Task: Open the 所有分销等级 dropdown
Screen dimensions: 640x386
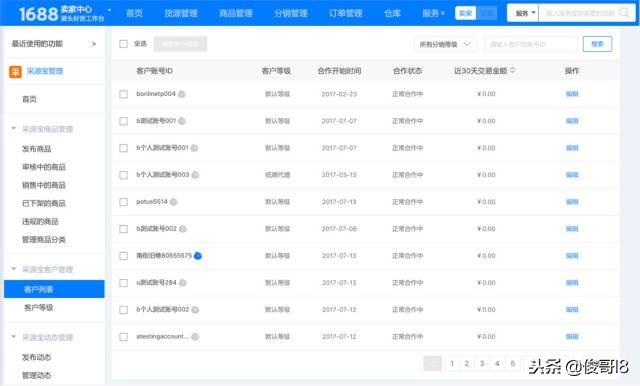Action: (x=445, y=44)
